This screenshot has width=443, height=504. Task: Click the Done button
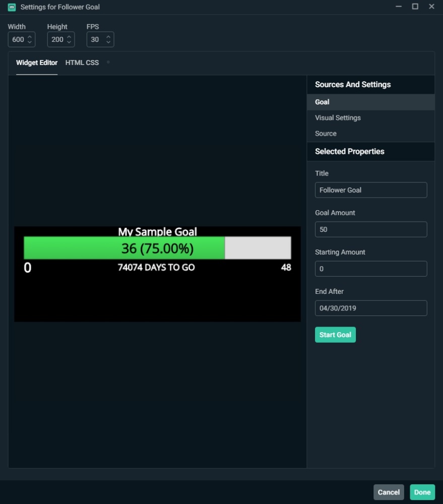[422, 492]
